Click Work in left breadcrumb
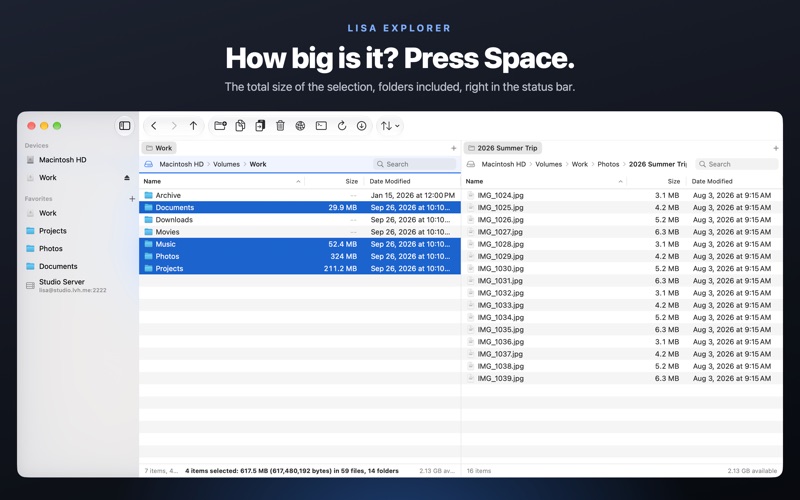This screenshot has width=800, height=500. (258, 164)
